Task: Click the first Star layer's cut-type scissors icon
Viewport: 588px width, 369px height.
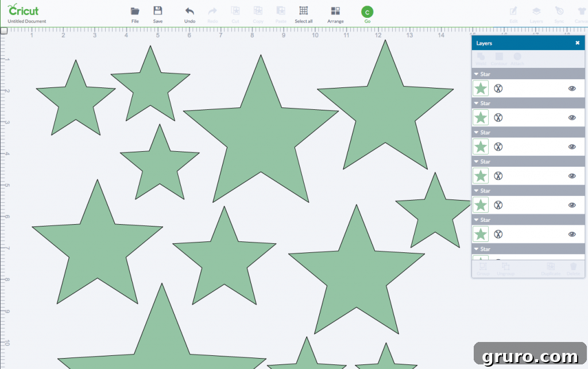Action: pyautogui.click(x=498, y=89)
